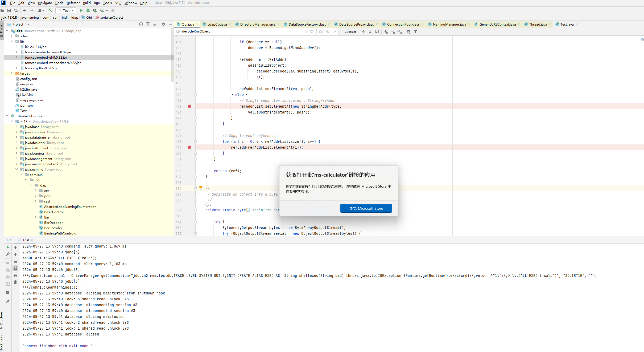Toggle breakpoint at line 499
The width and height of the screenshot is (644, 352).
click(x=189, y=147)
